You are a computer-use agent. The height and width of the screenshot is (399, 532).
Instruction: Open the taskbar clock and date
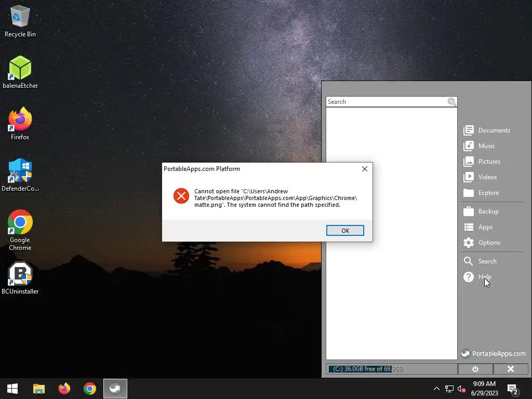(485, 389)
